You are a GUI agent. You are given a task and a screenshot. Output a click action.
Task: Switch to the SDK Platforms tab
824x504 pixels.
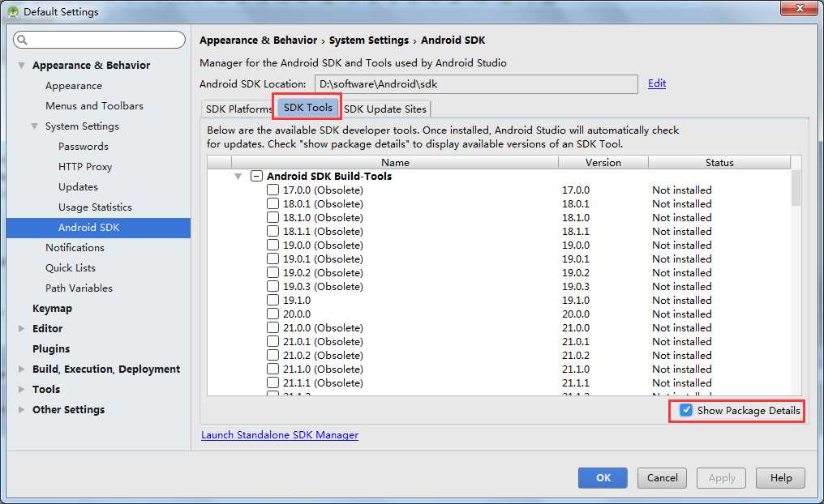pyautogui.click(x=238, y=109)
